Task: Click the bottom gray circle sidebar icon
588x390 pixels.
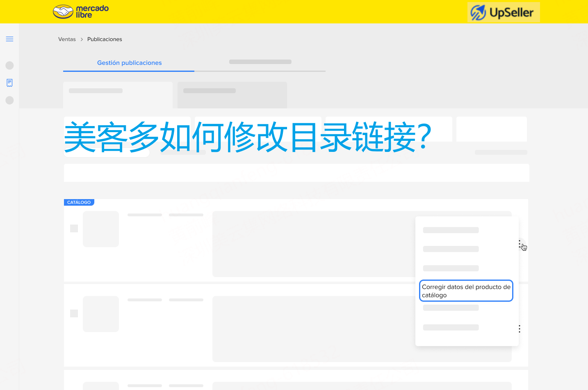Action: point(9,100)
